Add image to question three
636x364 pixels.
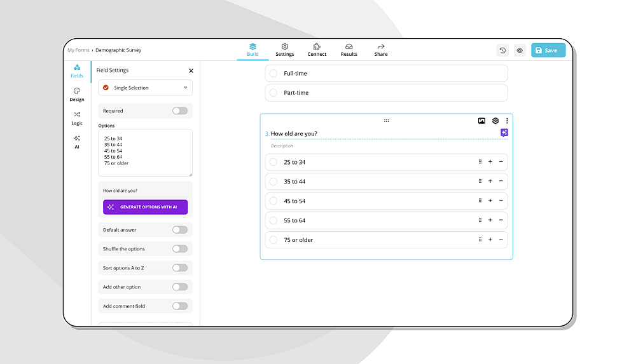481,121
